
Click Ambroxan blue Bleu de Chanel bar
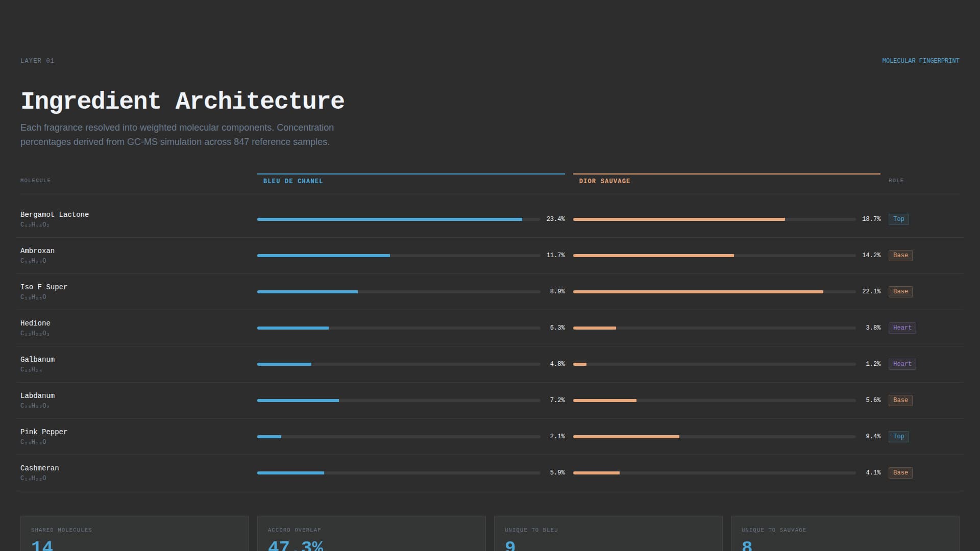point(324,256)
